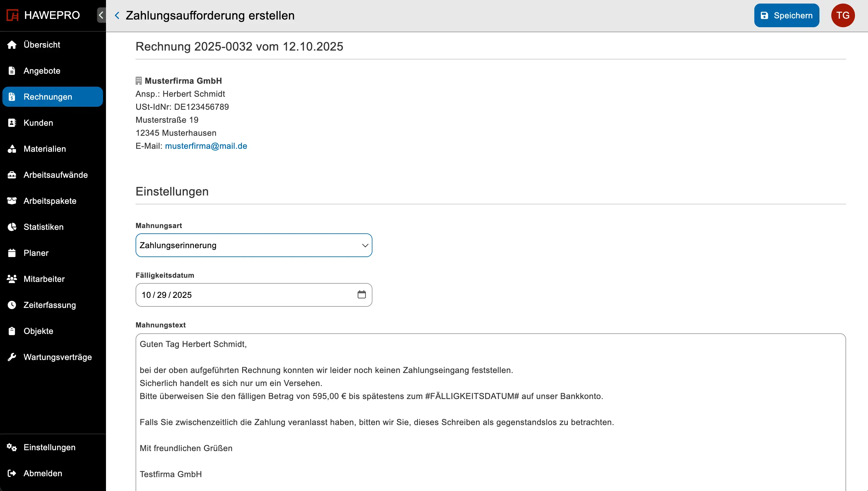Open the Fälligkeitsdatum calendar picker
868x491 pixels.
coord(361,295)
